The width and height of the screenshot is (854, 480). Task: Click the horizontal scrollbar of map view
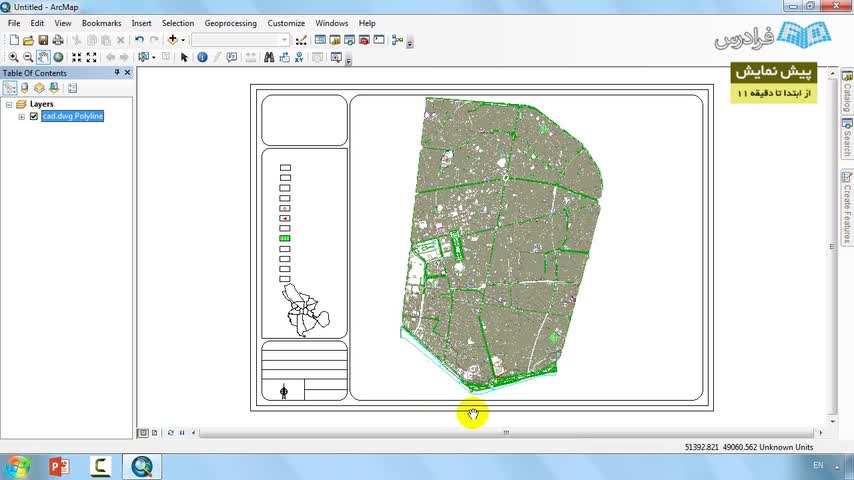(505, 433)
